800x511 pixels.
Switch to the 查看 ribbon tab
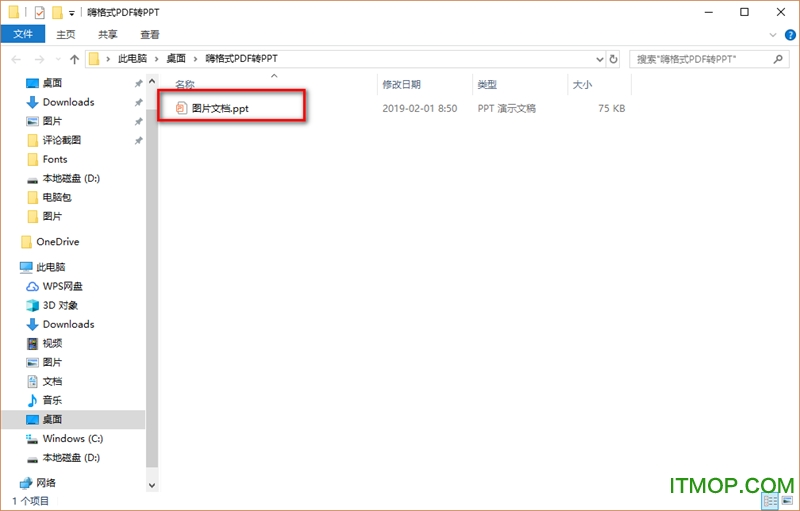[x=149, y=34]
